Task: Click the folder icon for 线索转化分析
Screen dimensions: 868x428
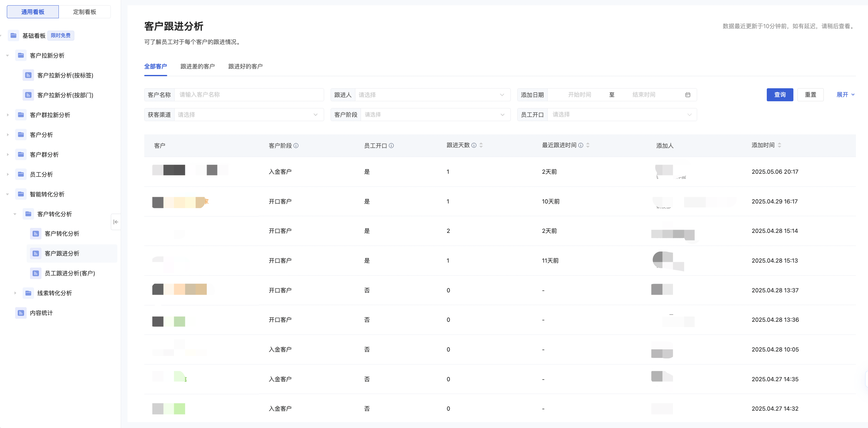Action: [x=28, y=293]
